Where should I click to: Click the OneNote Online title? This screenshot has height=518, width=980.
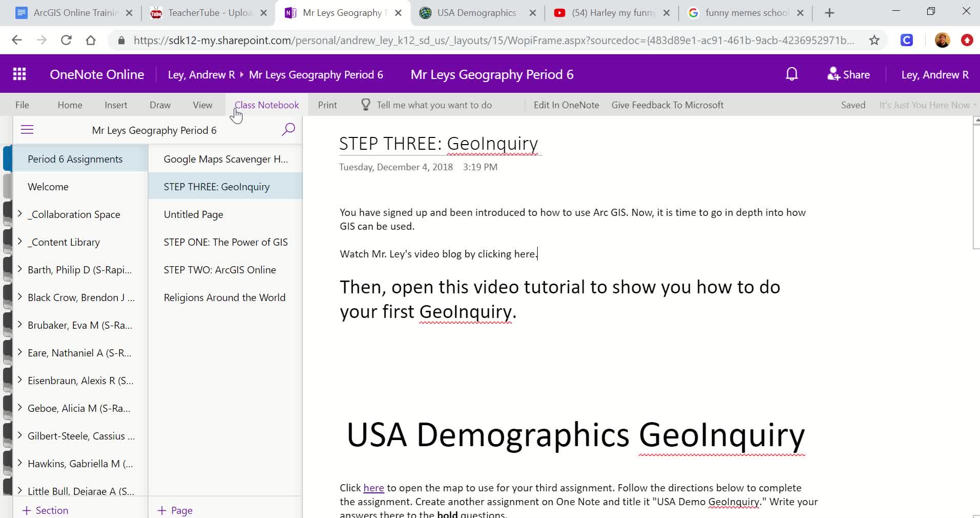click(x=97, y=74)
